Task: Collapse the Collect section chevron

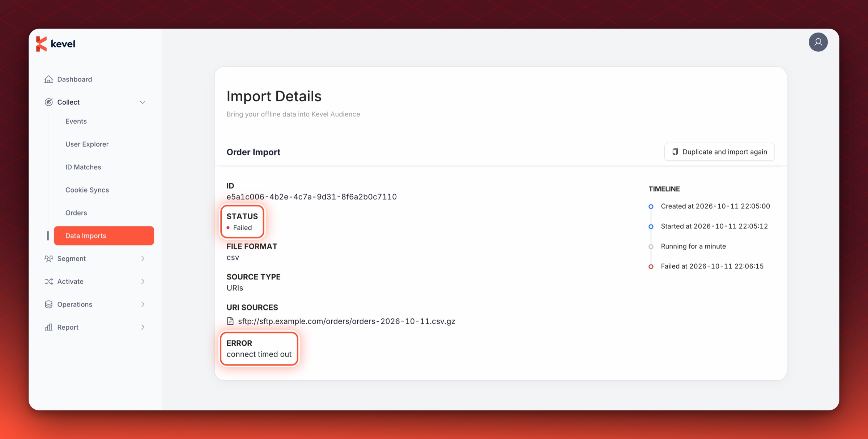Action: coord(142,102)
